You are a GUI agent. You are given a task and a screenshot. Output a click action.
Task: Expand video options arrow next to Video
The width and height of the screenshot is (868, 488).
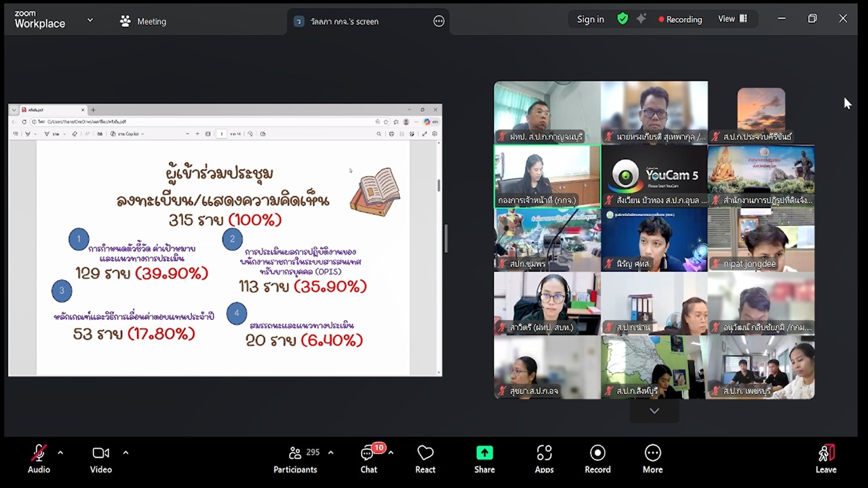[x=125, y=453]
